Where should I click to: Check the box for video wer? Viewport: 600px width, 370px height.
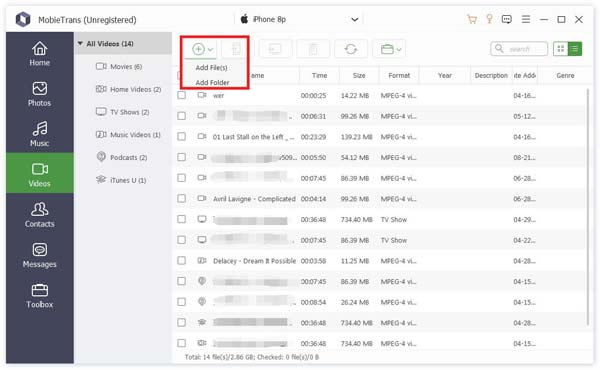[181, 95]
